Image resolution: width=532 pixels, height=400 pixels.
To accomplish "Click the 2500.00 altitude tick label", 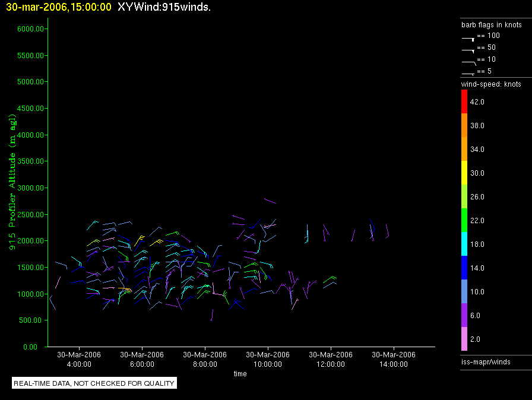I will [30, 214].
